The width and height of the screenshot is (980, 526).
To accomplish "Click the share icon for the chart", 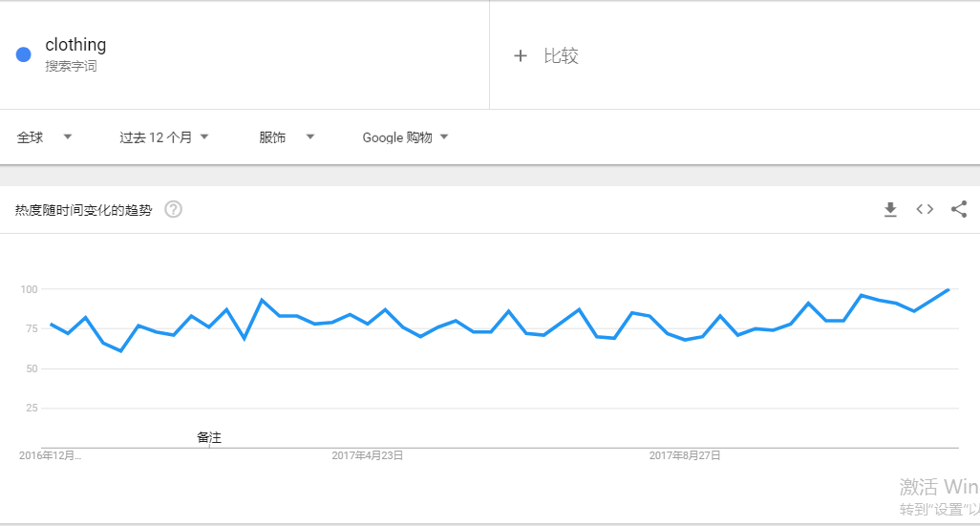I will 959,209.
